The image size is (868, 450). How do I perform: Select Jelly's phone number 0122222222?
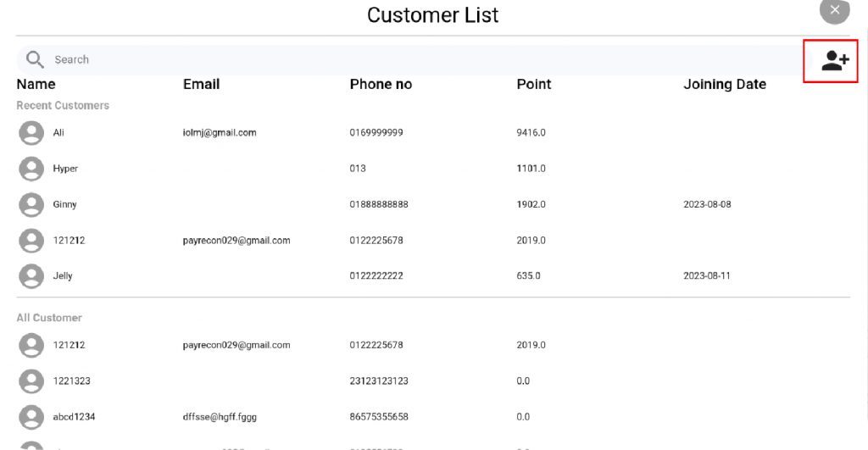(x=376, y=275)
